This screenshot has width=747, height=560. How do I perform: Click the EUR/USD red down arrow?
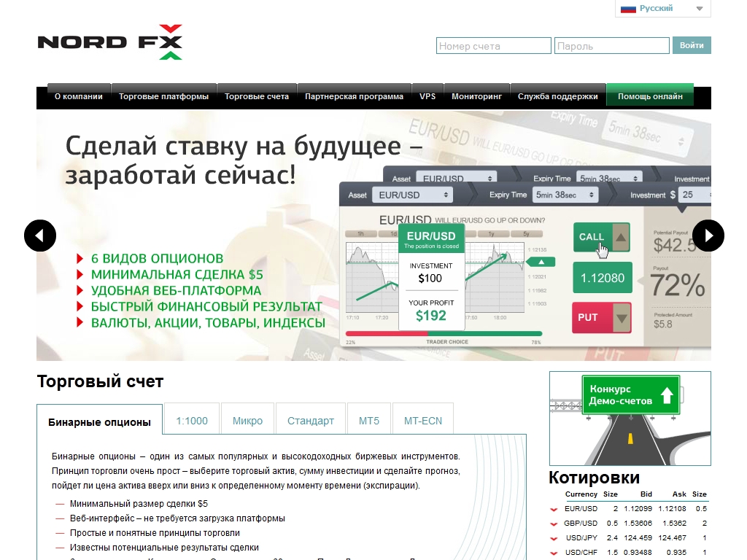tap(554, 510)
